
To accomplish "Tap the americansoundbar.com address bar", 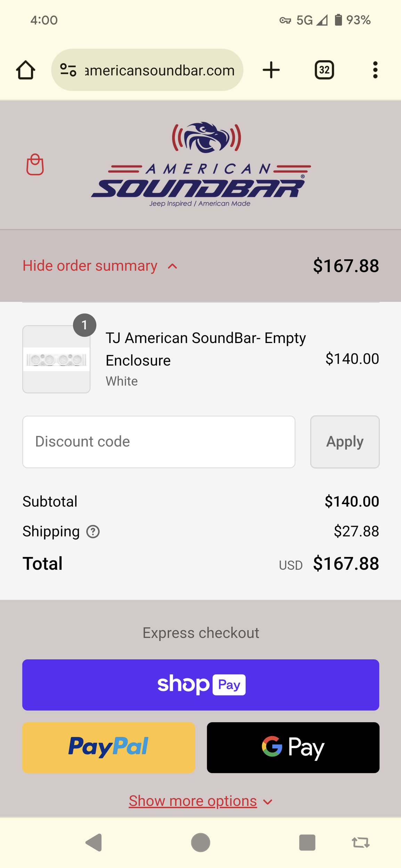I will pos(160,70).
